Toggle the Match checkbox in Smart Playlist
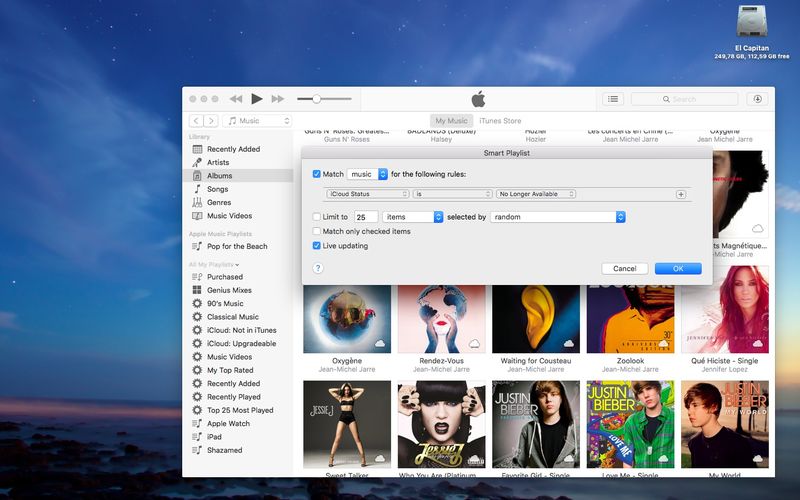This screenshot has height=500, width=800. pyautogui.click(x=316, y=174)
